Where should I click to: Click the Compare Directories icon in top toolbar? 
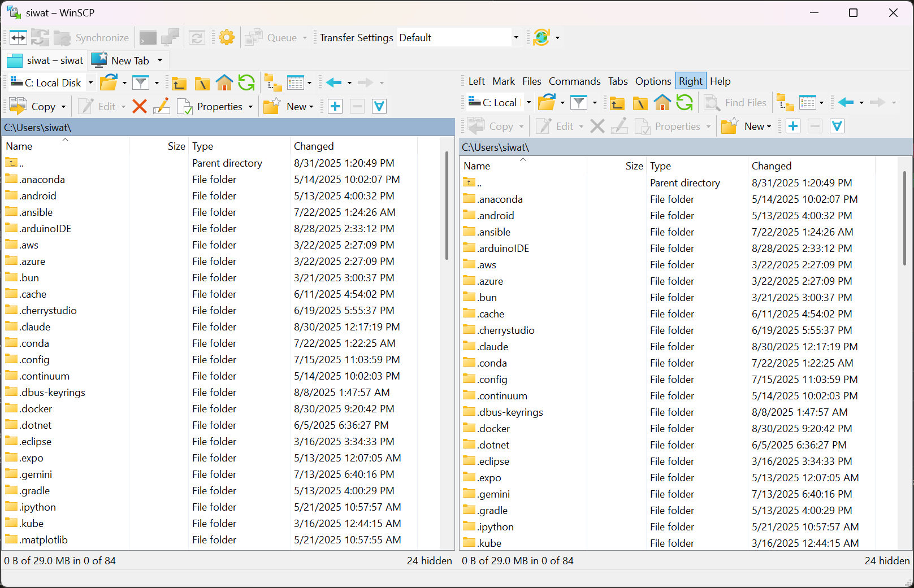click(18, 38)
